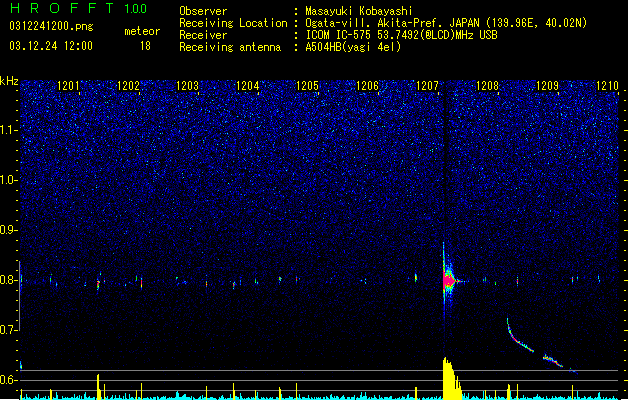
Task: Select observer name Masayuki Kobayashi
Action: (x=359, y=11)
